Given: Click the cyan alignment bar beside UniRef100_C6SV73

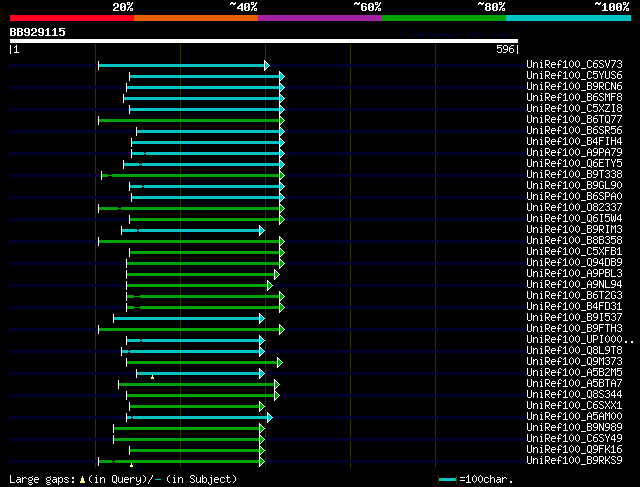Looking at the screenshot, I should [182, 65].
